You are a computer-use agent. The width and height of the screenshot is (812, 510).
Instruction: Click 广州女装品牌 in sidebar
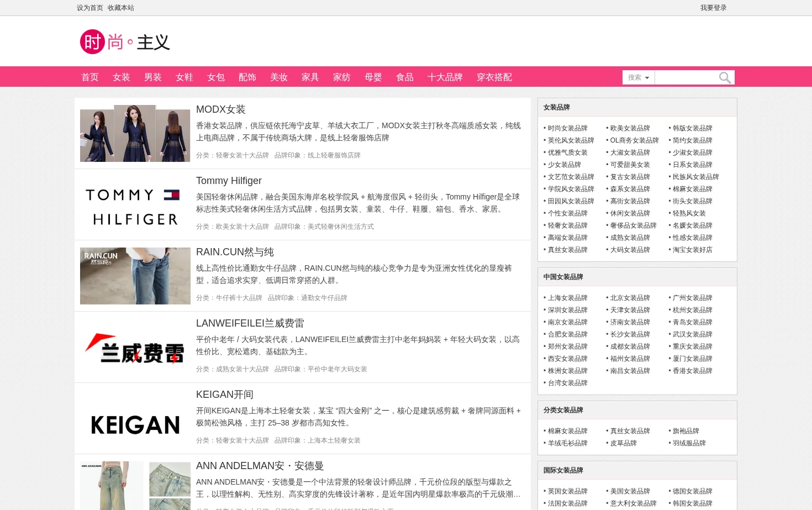pos(693,298)
